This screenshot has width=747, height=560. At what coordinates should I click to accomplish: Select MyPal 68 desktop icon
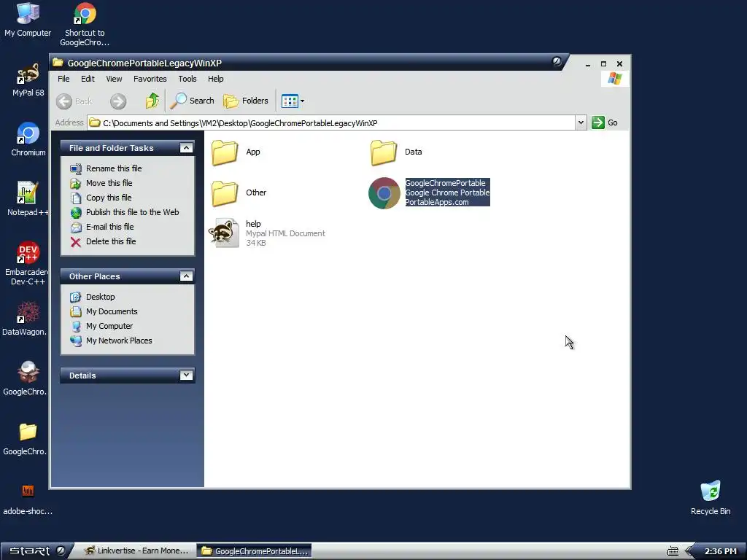pyautogui.click(x=28, y=74)
